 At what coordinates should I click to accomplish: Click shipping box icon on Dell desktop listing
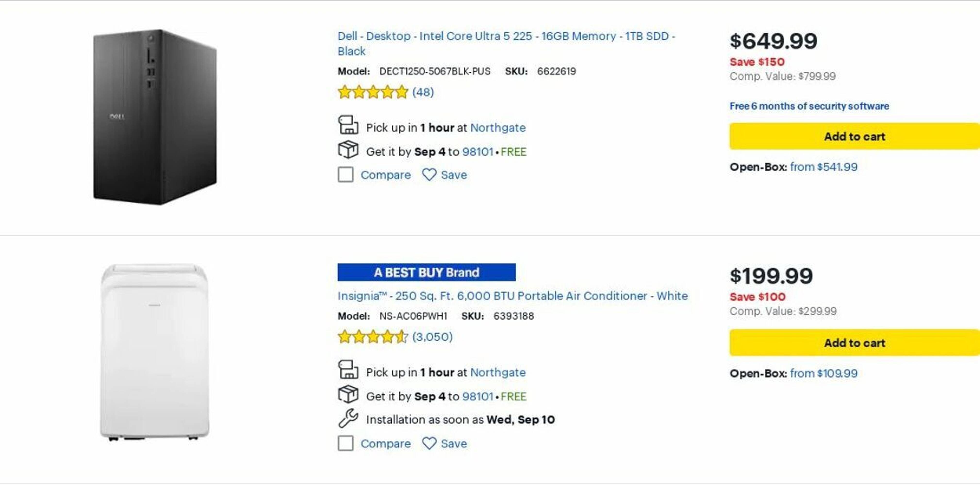click(x=348, y=150)
